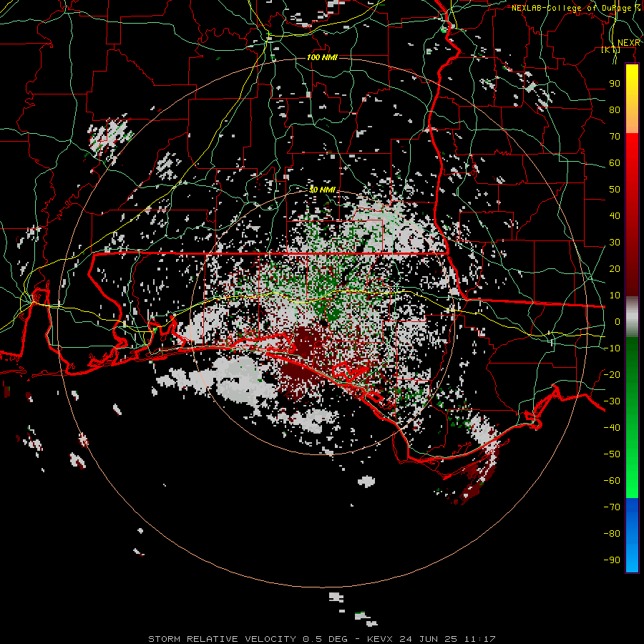Click the NEXLAB-College of DuPage credit text

[575, 8]
